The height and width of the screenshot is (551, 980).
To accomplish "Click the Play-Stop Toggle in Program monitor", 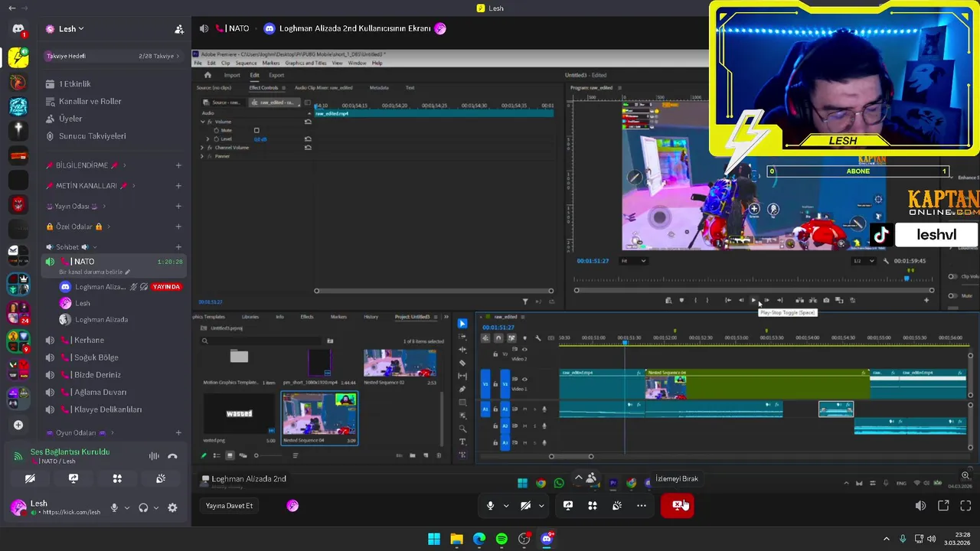I will (x=753, y=300).
